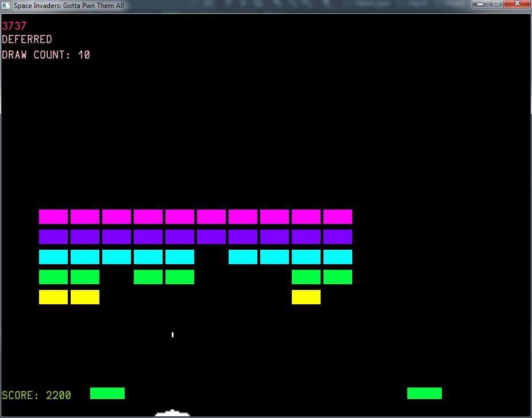Click the Space Invaders window title icon
The width and height of the screenshot is (532, 418).
pyautogui.click(x=6, y=5)
